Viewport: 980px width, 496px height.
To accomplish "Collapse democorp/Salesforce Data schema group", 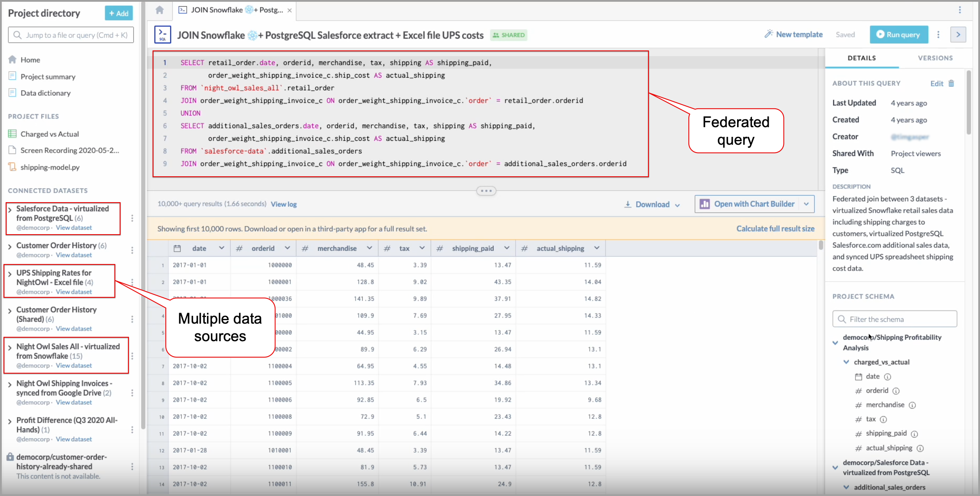I will [x=835, y=467].
